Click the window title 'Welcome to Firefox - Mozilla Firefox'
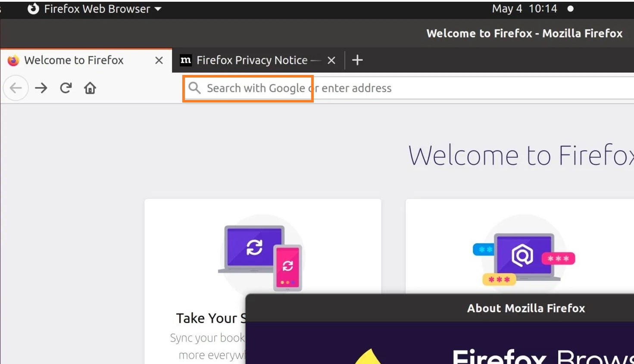The image size is (634, 364). (x=525, y=33)
